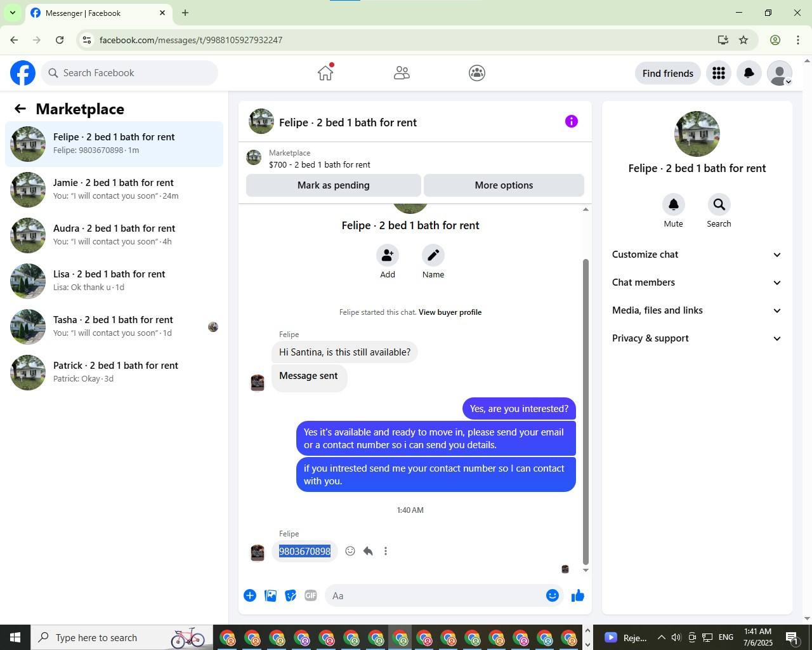
Task: Open Lisa conversation in list
Action: pos(114,281)
